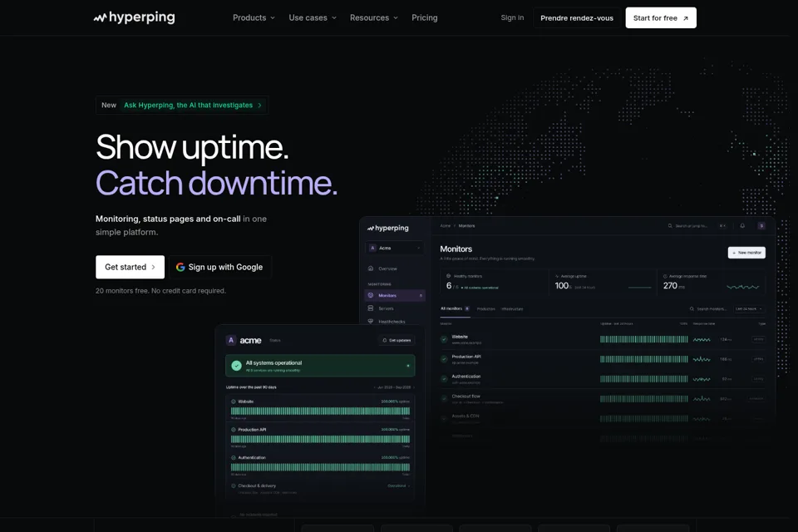The image size is (798, 532).
Task: Select the All monitors tab
Action: point(455,308)
